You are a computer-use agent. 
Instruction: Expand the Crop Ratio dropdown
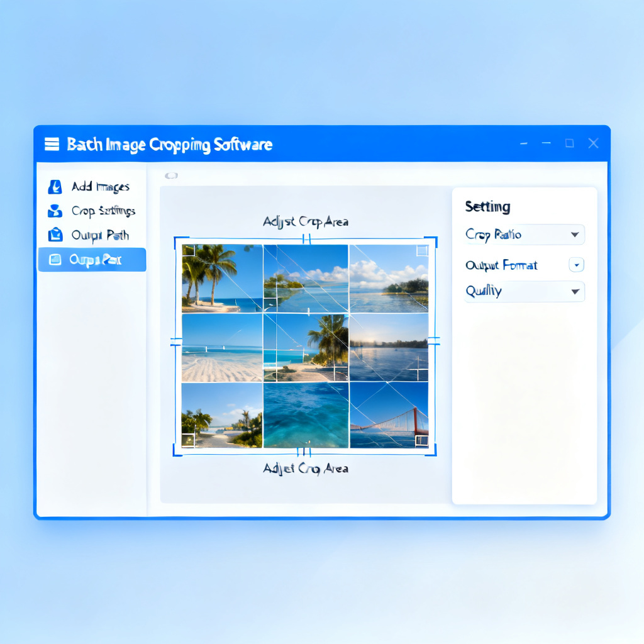tap(525, 235)
